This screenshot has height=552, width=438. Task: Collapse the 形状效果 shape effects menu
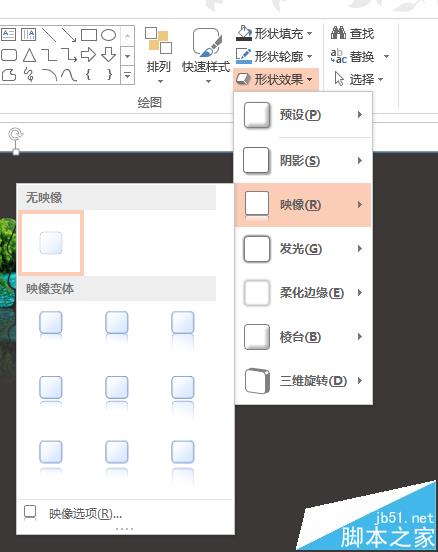point(276,79)
